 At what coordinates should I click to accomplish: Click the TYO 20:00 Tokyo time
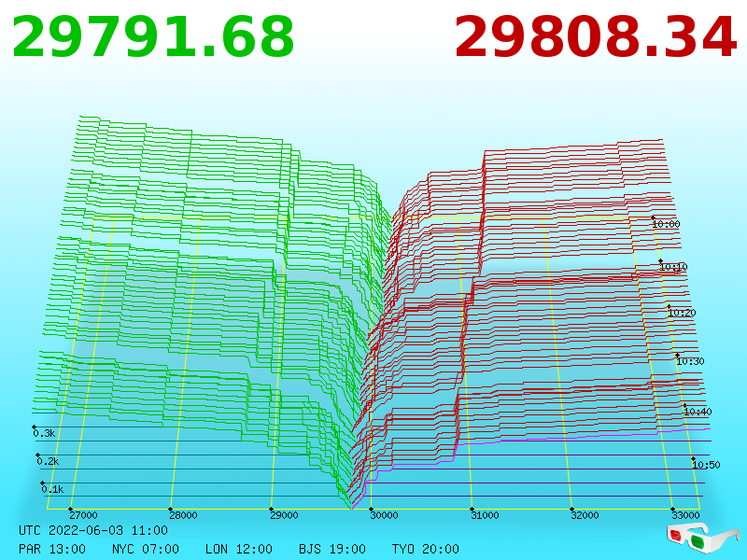[x=426, y=549]
